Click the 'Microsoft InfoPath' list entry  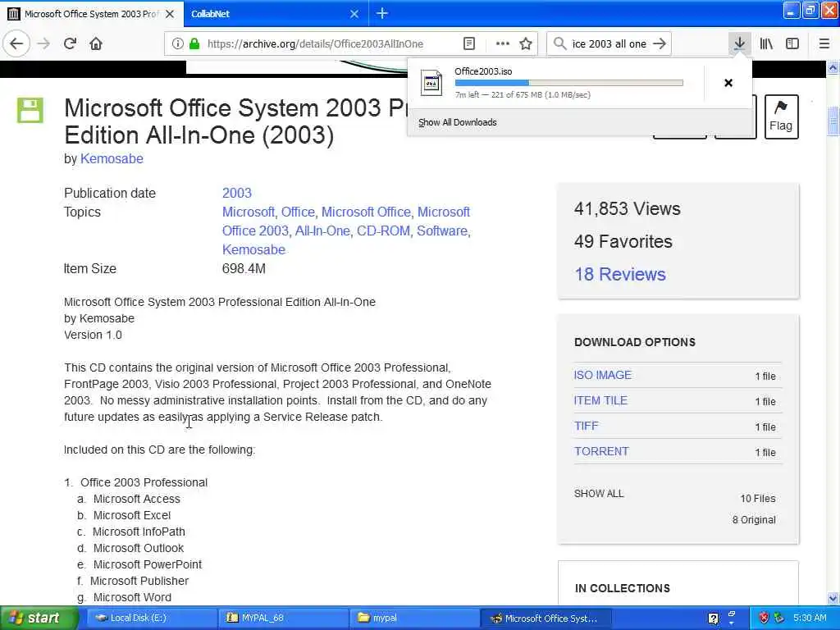click(x=139, y=532)
